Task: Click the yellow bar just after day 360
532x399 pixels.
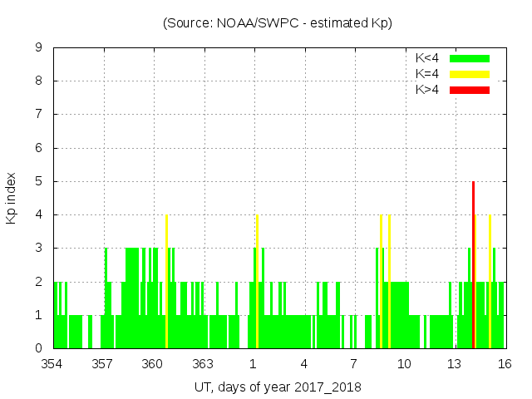Action: tap(166, 283)
